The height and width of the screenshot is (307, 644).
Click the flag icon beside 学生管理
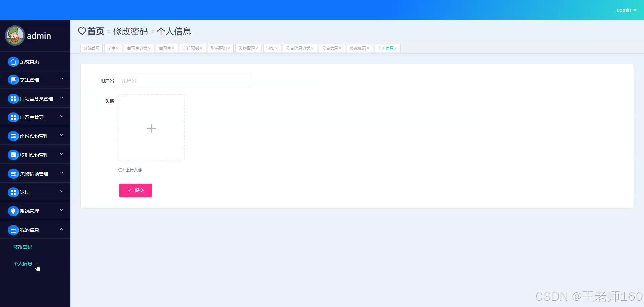[x=13, y=80]
